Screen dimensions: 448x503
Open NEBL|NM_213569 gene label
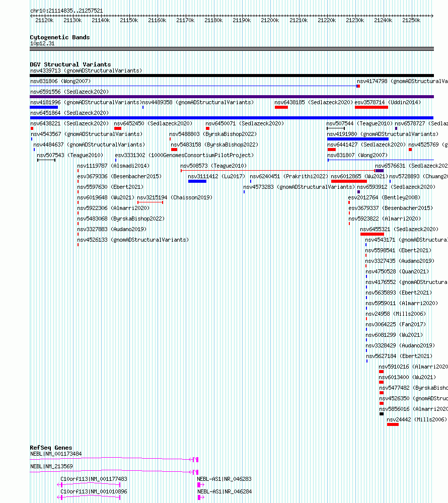click(52, 466)
